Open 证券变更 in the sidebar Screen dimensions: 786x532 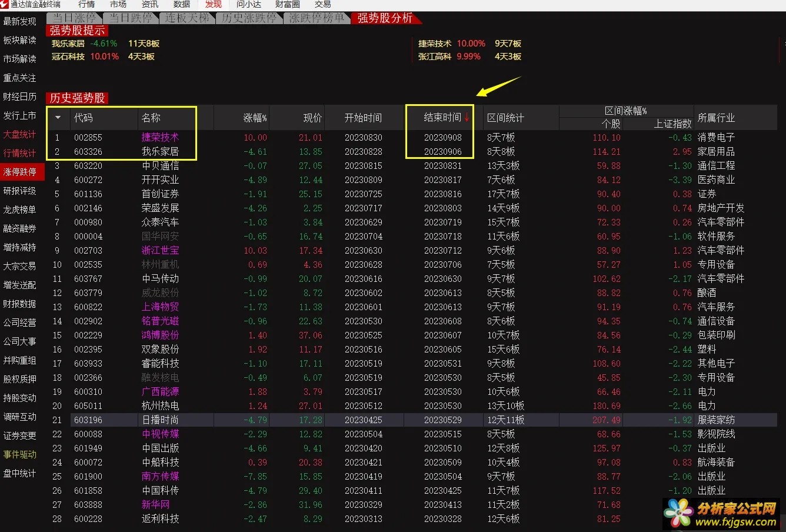click(x=19, y=435)
